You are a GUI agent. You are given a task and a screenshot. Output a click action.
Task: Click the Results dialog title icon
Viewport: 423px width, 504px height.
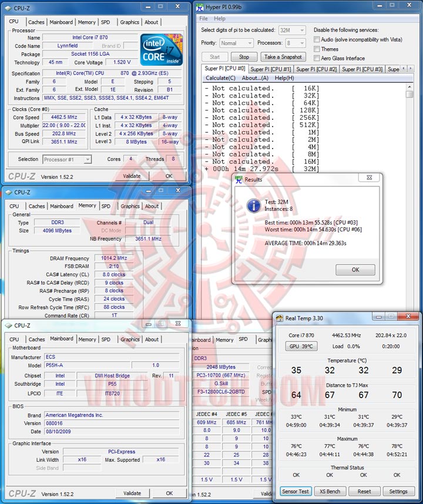pos(239,179)
